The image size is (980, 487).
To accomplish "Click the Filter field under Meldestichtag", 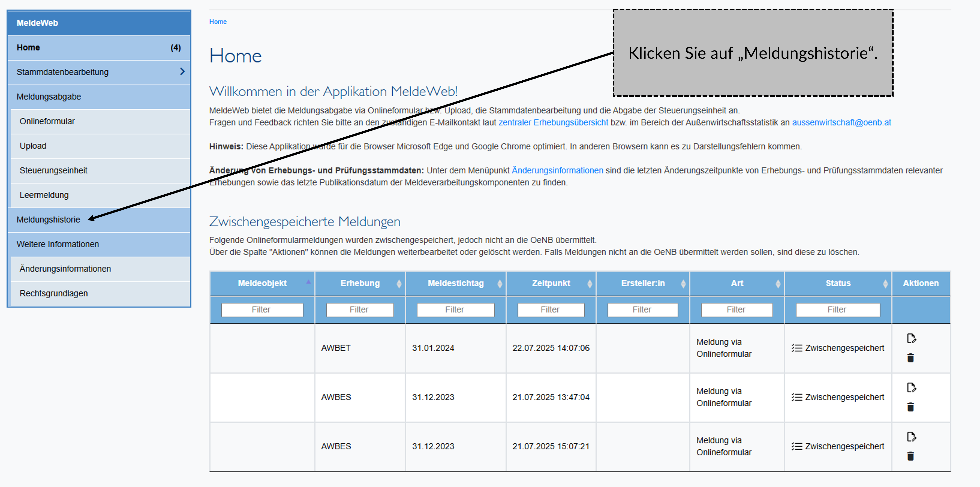I will 455,309.
